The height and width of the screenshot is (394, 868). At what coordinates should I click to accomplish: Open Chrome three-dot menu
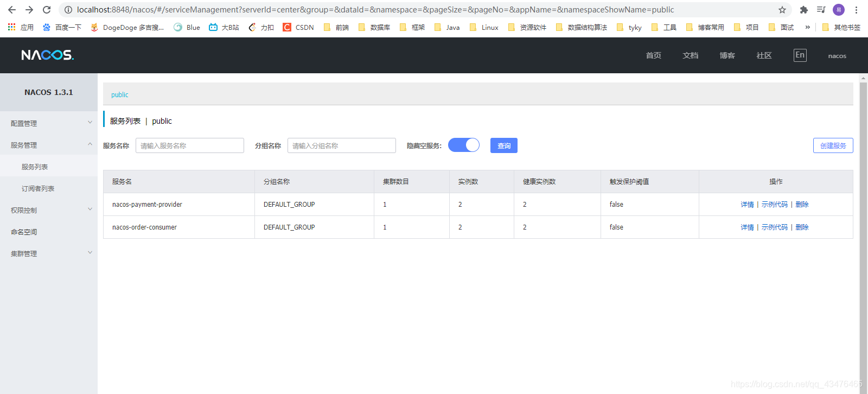pyautogui.click(x=856, y=10)
